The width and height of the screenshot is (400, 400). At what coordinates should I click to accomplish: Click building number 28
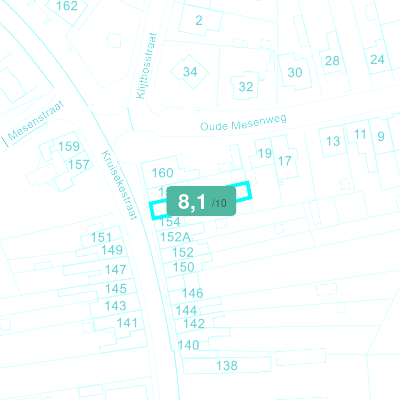pyautogui.click(x=332, y=61)
